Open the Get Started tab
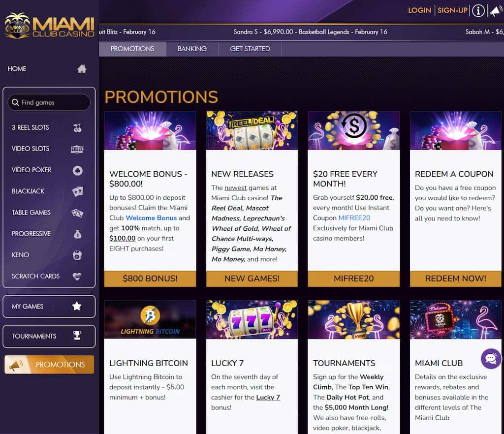 click(x=250, y=49)
